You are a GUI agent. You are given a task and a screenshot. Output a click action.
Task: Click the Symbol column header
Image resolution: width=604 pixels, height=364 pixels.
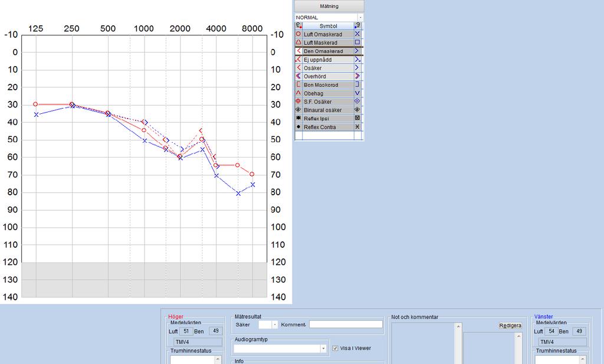[328, 26]
